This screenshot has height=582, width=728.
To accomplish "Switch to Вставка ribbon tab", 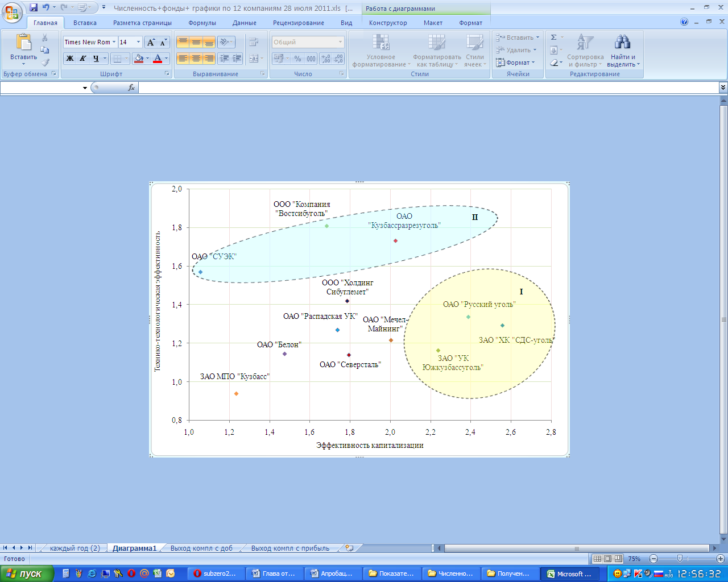I will [85, 23].
